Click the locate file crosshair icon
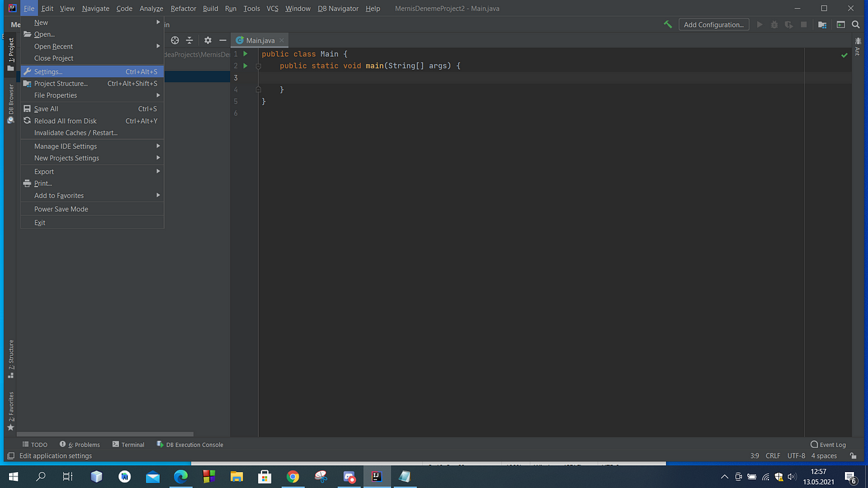This screenshot has width=868, height=488. (x=174, y=40)
